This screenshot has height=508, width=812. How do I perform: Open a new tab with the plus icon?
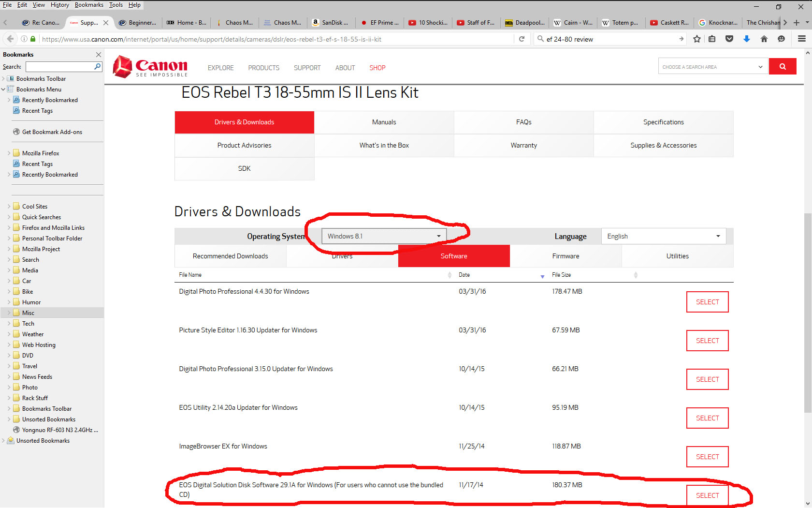pyautogui.click(x=797, y=22)
